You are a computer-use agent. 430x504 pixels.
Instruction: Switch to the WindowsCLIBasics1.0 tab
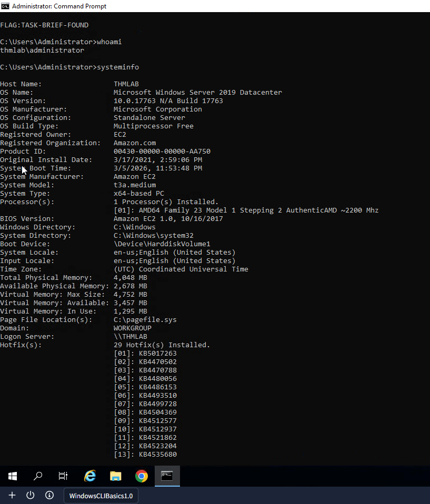[x=101, y=496]
